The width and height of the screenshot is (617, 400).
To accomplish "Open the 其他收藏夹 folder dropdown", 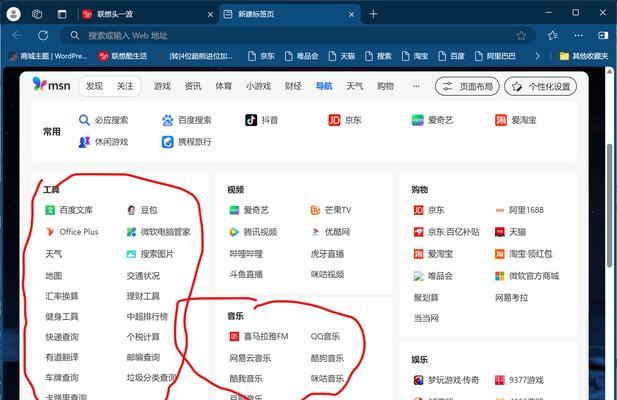I will [x=584, y=56].
